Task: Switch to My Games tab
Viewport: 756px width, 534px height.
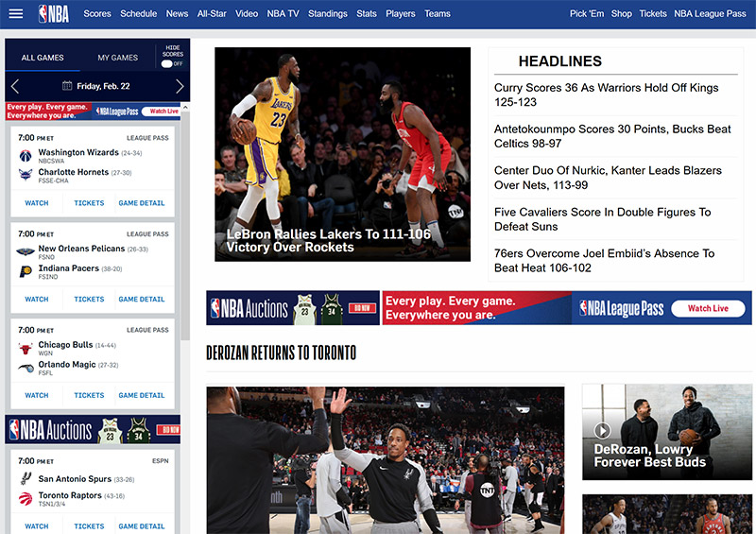Action: tap(117, 58)
